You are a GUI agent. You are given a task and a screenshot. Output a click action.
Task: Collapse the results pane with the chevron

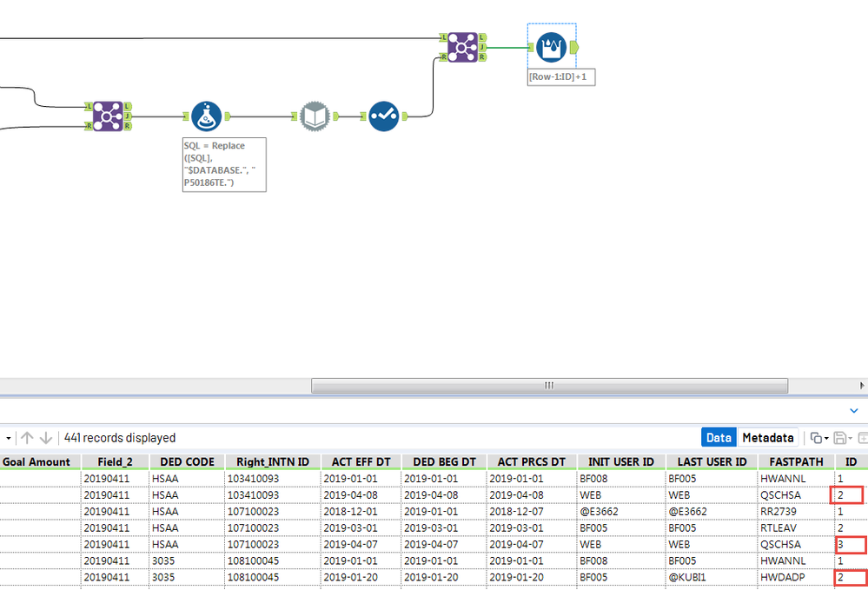(853, 410)
